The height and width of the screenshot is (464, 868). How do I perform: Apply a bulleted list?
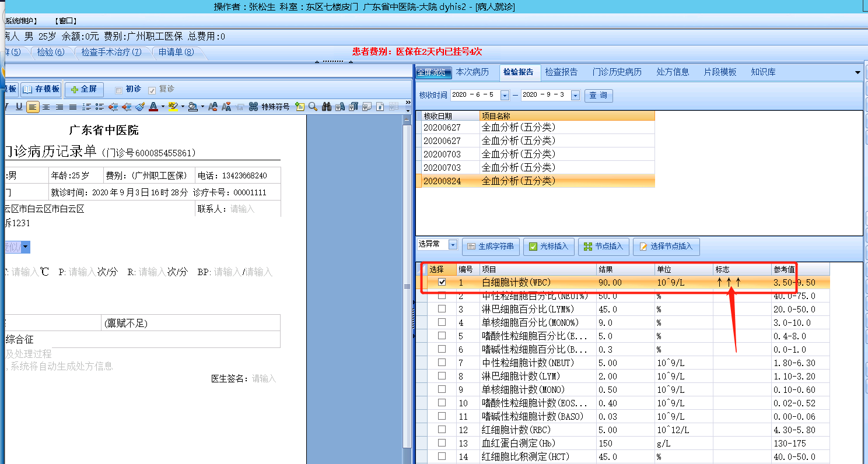coord(100,107)
